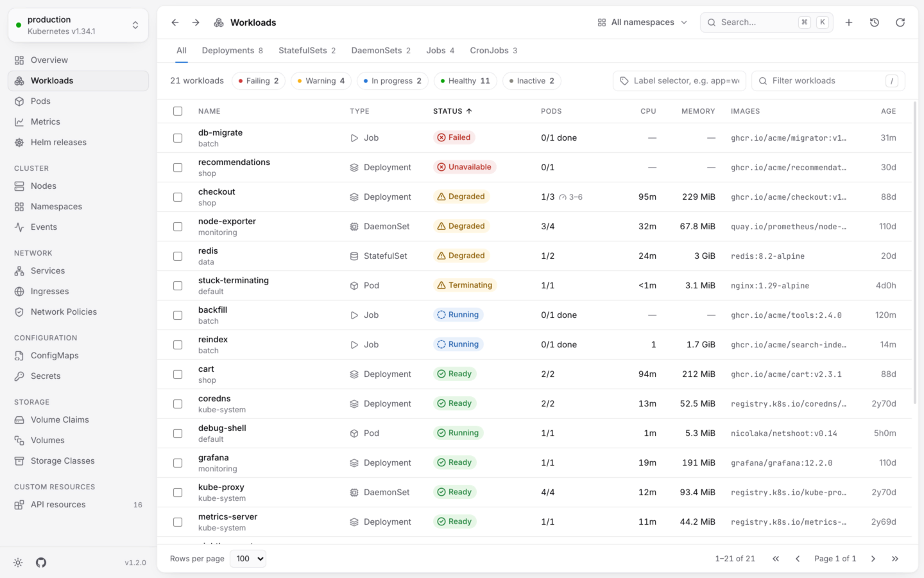Filter by the Healthy status chip
Image resolution: width=924 pixels, height=578 pixels.
point(466,81)
